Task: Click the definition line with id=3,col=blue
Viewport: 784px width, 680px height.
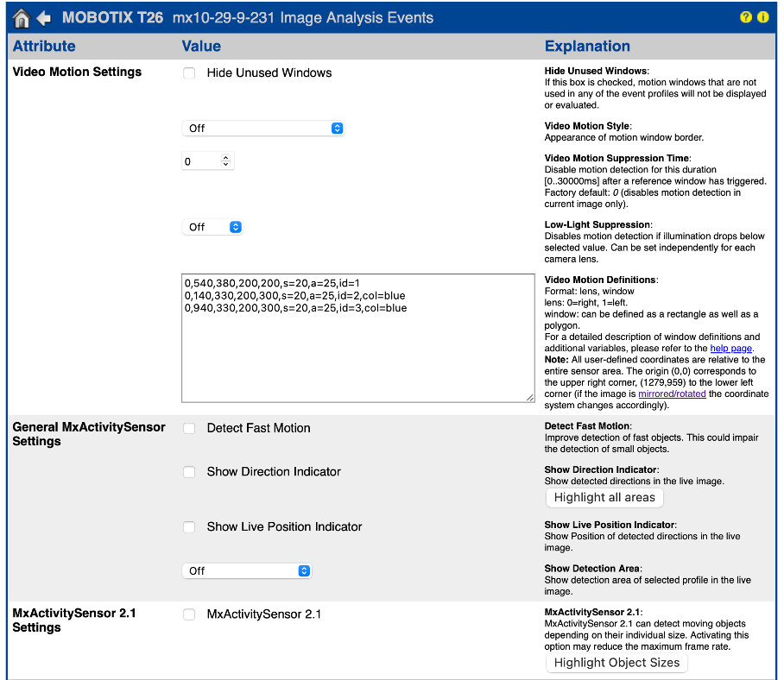Action: 295,308
